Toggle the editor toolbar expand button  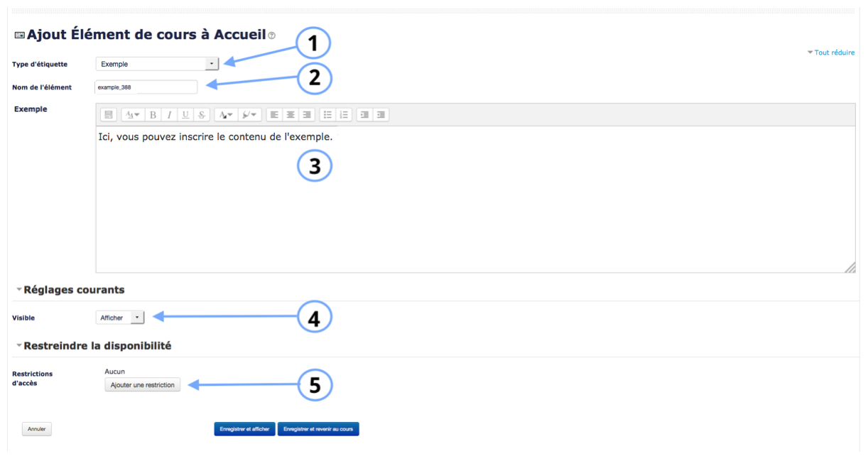109,114
